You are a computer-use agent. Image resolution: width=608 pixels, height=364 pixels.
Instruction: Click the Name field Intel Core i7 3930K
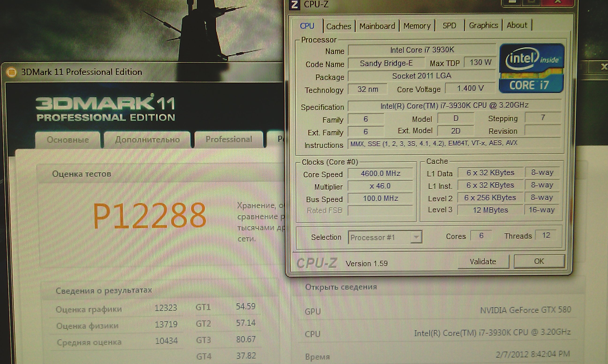tap(422, 50)
